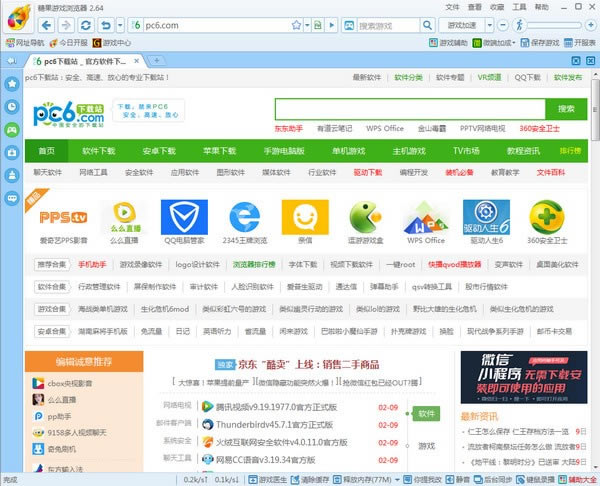Screen dimensions: 600x486
Task: Click 游戏医生 in status bar
Action: point(267,480)
